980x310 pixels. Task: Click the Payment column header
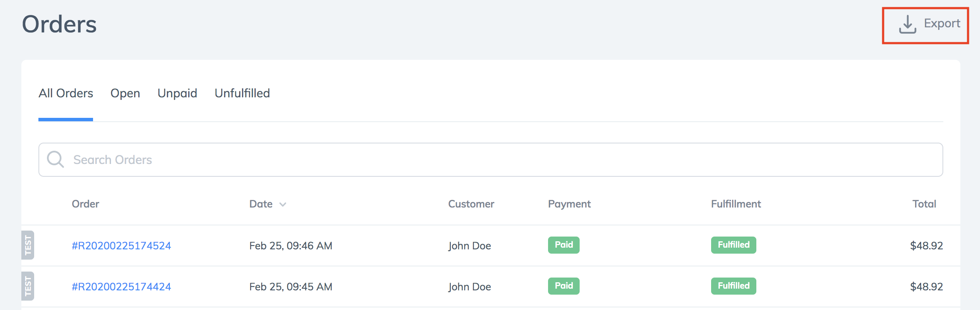click(x=569, y=204)
